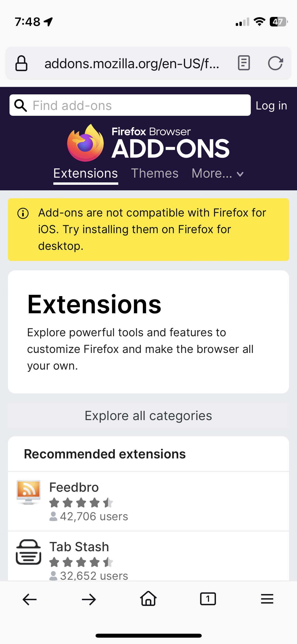
Task: Open the hamburger menu icon
Action: tap(267, 599)
